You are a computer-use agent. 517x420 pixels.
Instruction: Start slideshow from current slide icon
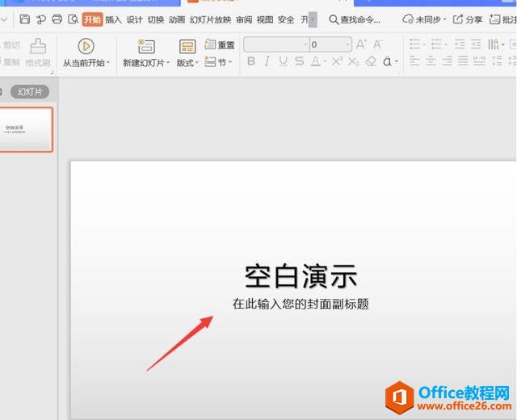click(86, 46)
